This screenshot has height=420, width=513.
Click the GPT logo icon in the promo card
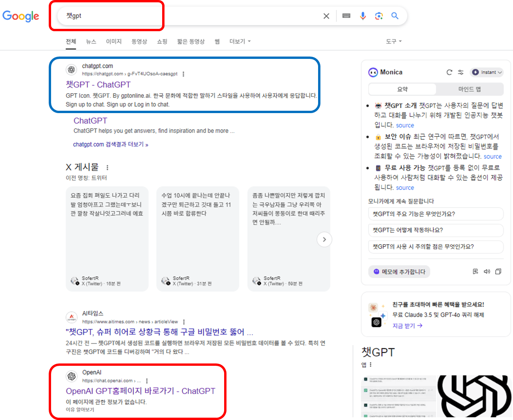pos(377,322)
